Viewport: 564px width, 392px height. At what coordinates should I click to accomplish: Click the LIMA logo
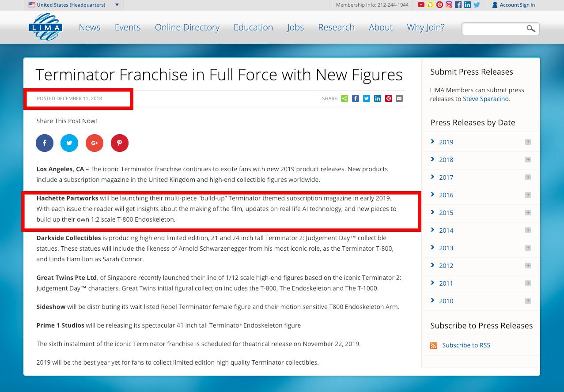click(46, 27)
